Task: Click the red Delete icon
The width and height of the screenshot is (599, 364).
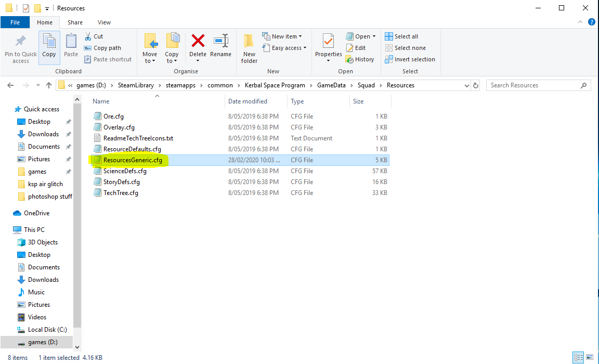Action: 198,41
